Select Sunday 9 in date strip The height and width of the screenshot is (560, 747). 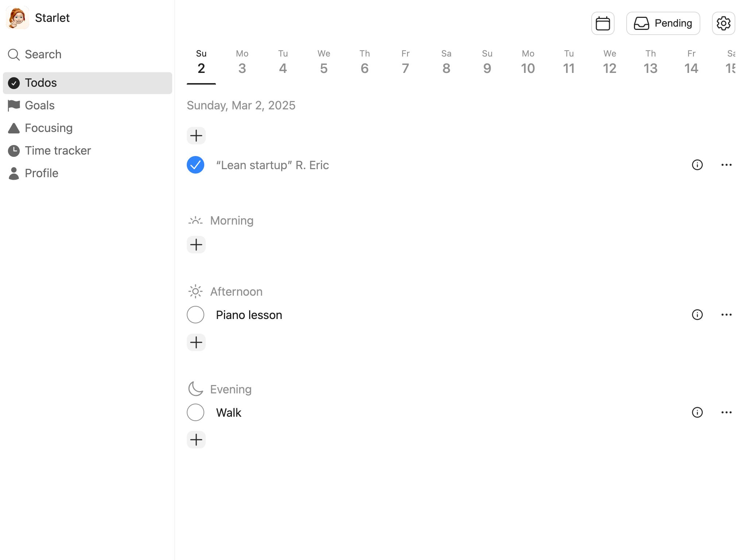pos(487,62)
